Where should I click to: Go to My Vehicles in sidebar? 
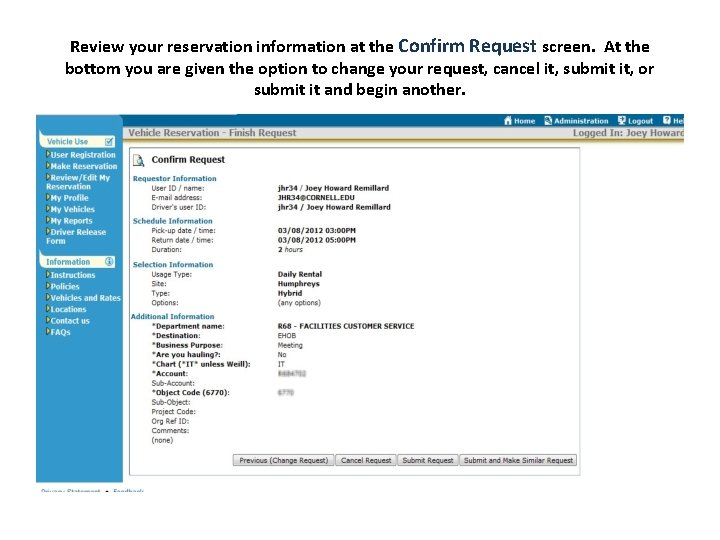click(73, 209)
